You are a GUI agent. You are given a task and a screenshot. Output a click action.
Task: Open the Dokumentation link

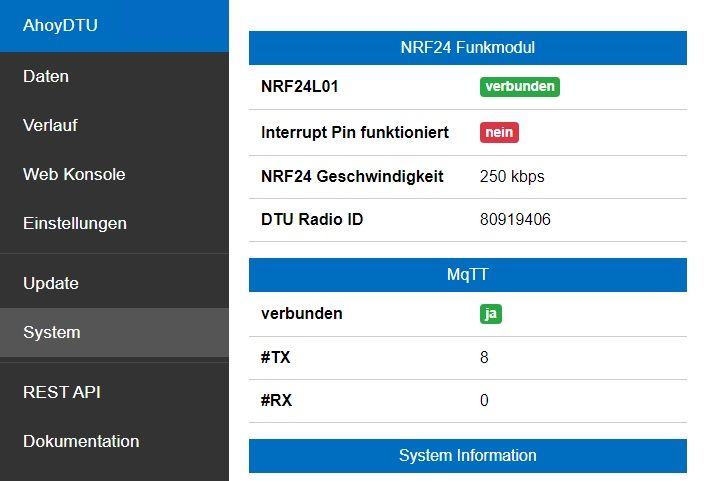click(x=81, y=441)
